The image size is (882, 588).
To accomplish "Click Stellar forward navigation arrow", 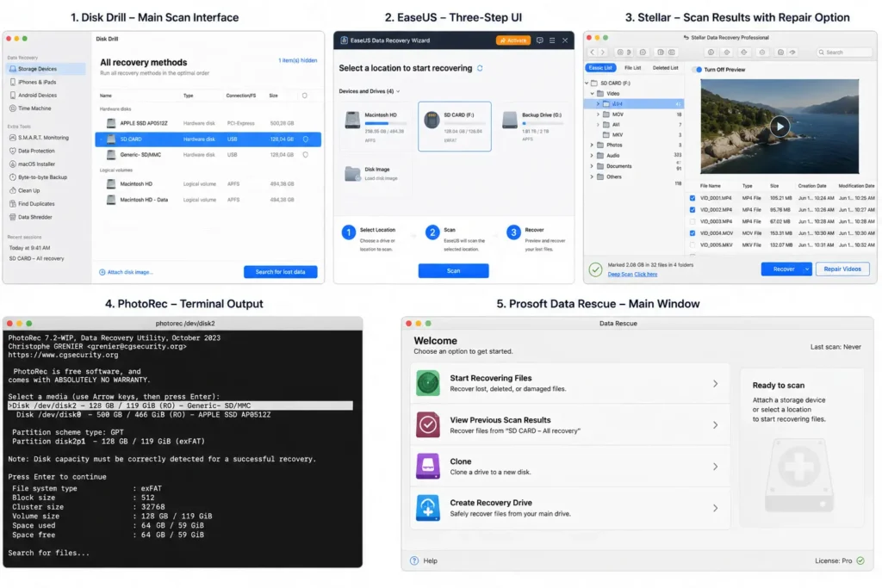I will pyautogui.click(x=602, y=53).
